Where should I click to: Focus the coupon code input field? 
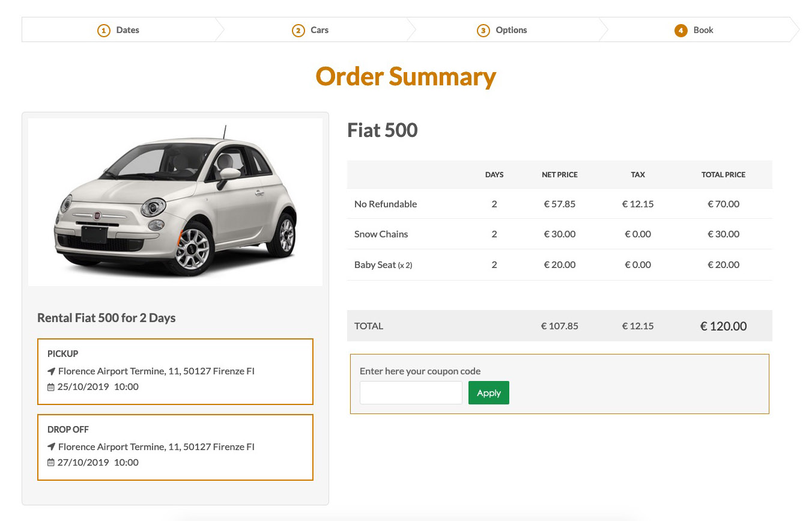pyautogui.click(x=411, y=393)
